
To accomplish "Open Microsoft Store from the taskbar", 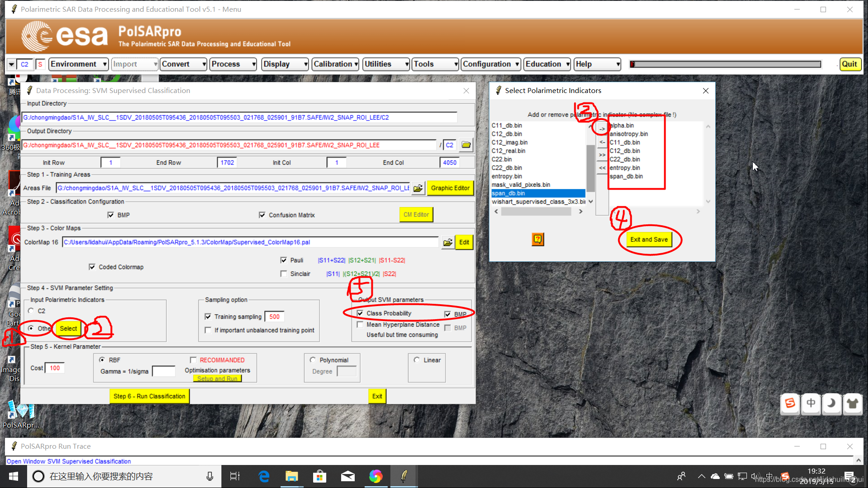I will [319, 476].
